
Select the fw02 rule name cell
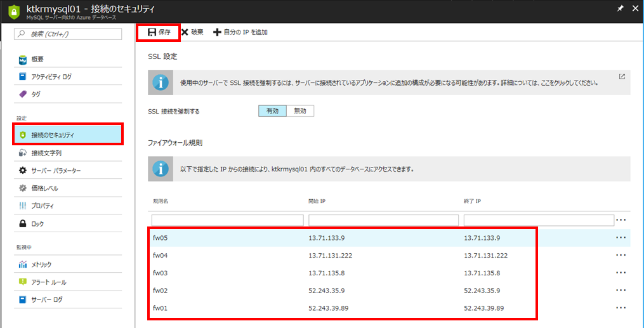tap(160, 290)
